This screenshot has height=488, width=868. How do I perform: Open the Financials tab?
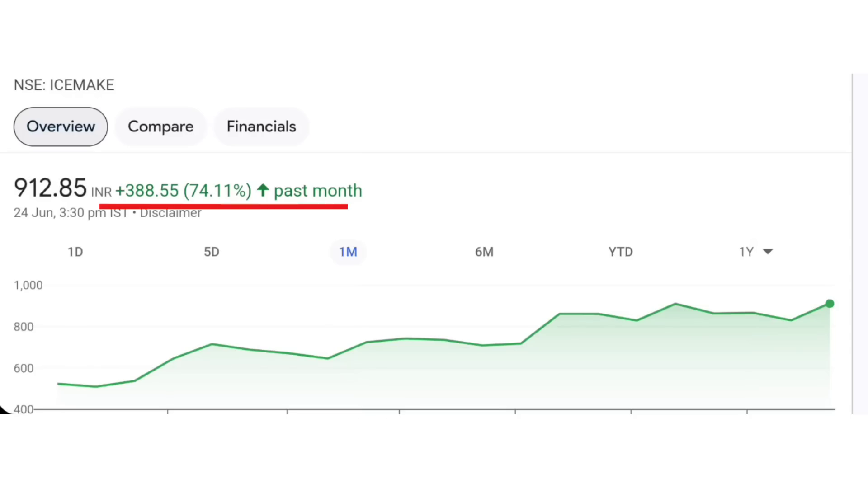tap(261, 127)
